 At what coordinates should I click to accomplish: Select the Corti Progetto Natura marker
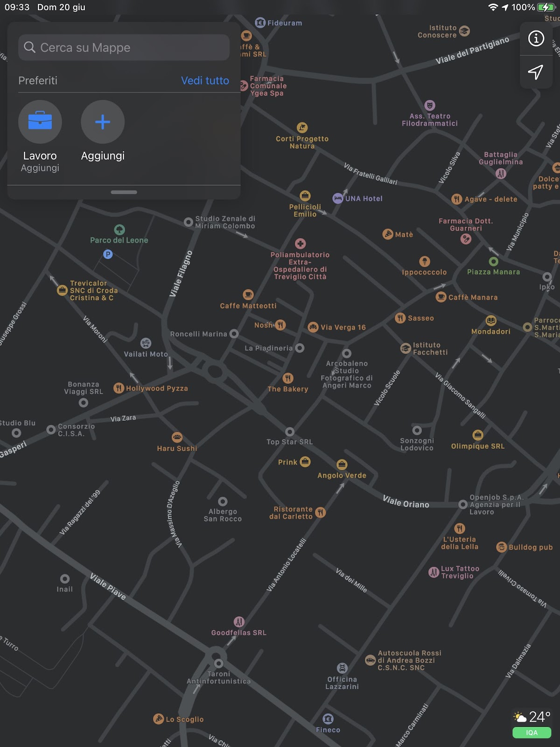[302, 127]
